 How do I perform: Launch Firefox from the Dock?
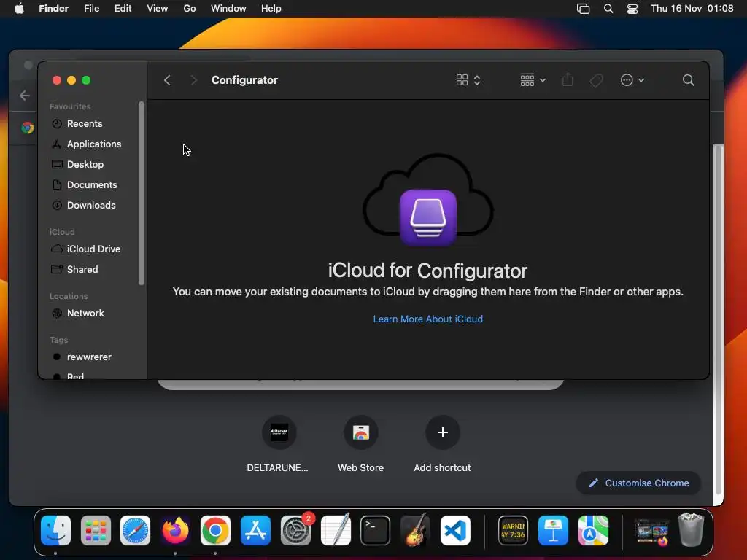[x=175, y=531]
